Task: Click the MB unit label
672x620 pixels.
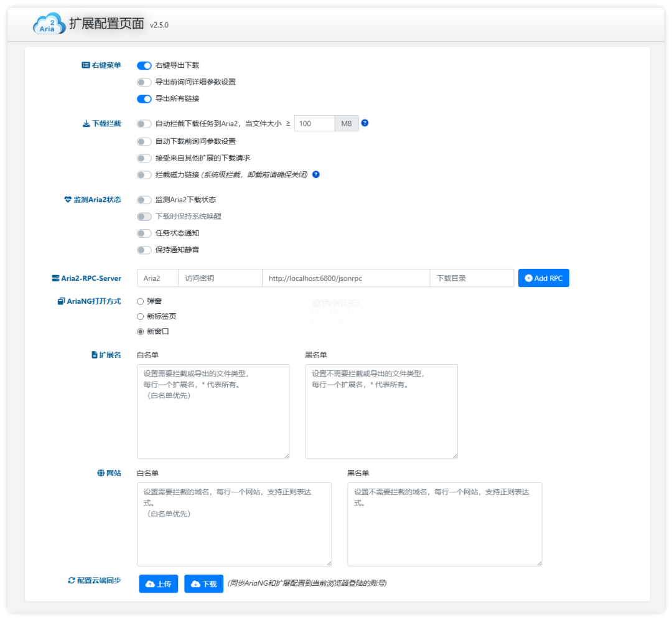Action: click(x=347, y=123)
